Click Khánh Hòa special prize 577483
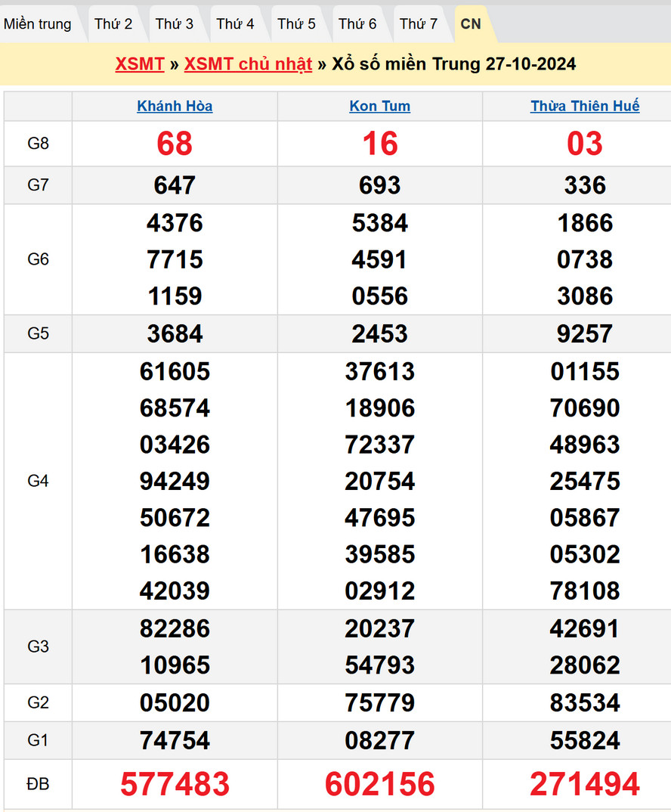 click(x=175, y=785)
